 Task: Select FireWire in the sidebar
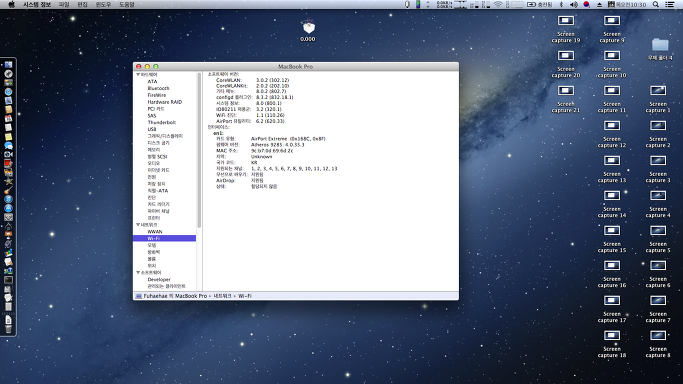click(156, 95)
